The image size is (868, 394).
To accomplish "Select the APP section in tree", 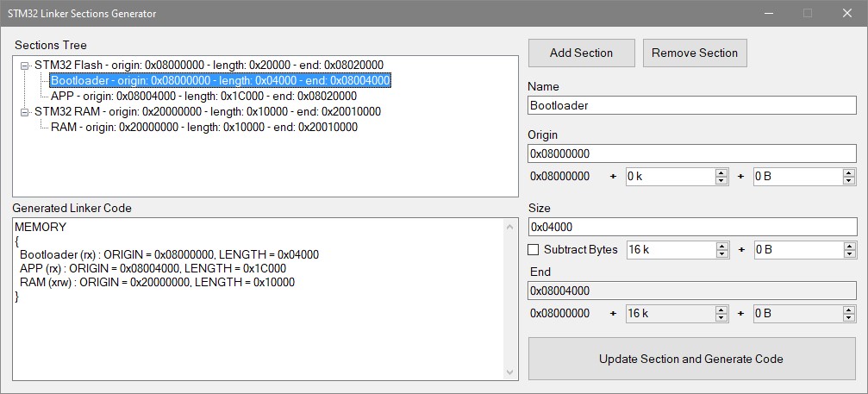I will (x=203, y=97).
